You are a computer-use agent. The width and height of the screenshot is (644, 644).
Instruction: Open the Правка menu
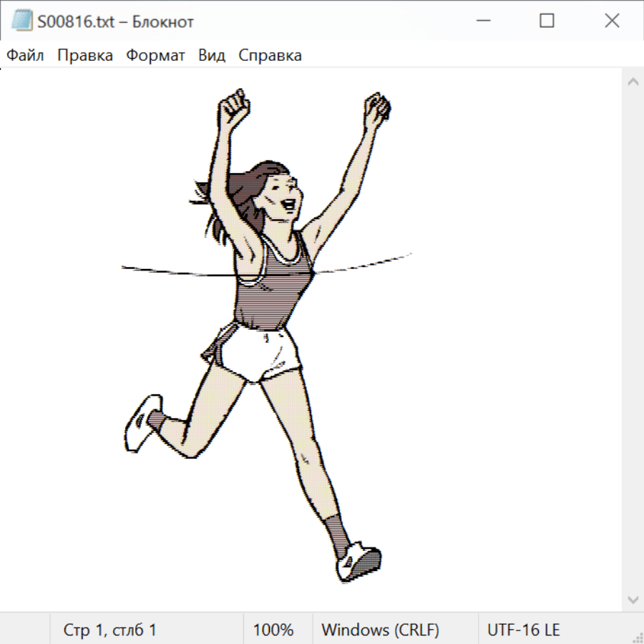85,56
